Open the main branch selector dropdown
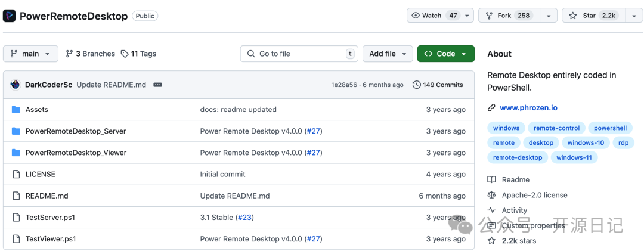 30,54
